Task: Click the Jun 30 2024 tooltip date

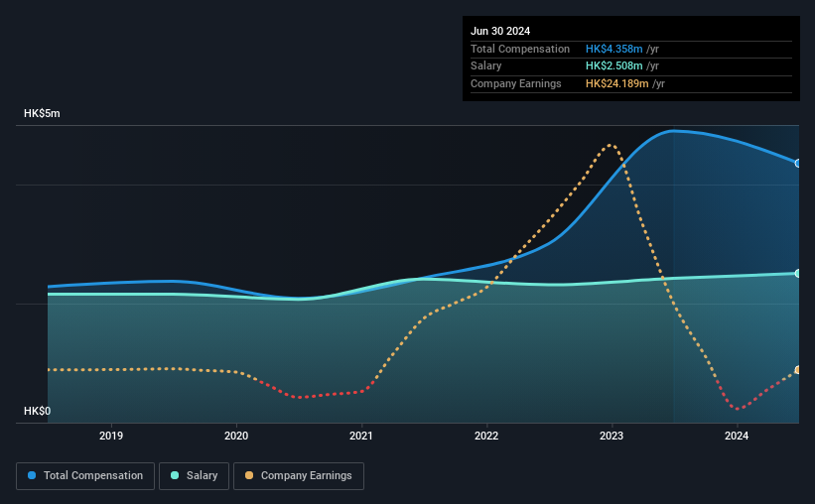Action: [x=500, y=31]
